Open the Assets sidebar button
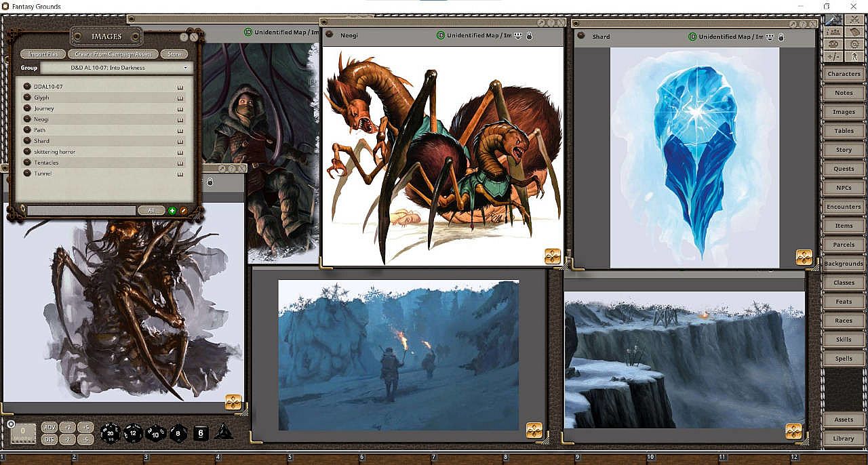Viewport: 868px width, 465px height. tap(844, 420)
